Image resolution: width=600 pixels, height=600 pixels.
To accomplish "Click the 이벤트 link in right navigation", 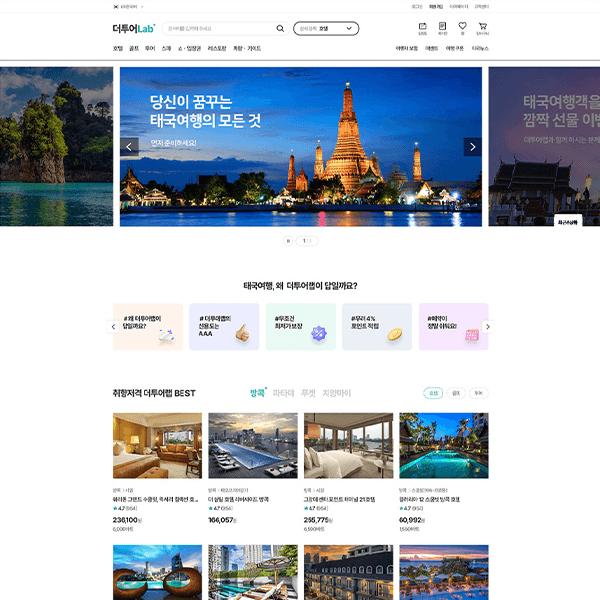I will click(431, 48).
